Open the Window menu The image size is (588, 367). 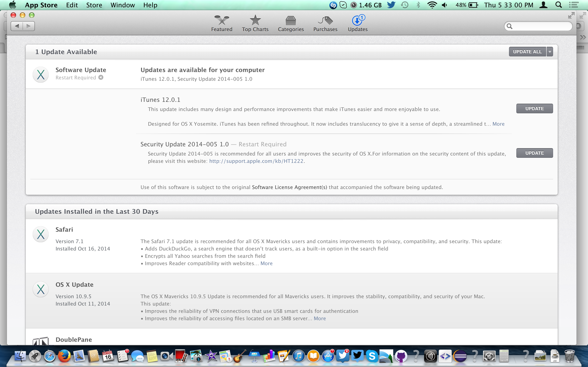pyautogui.click(x=122, y=5)
